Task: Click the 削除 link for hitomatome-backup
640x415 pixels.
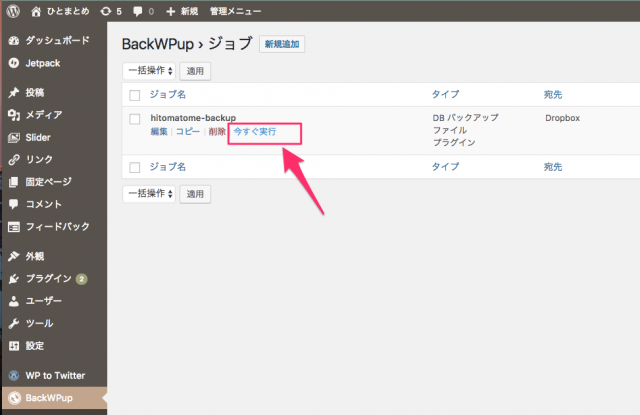Action: coord(217,131)
